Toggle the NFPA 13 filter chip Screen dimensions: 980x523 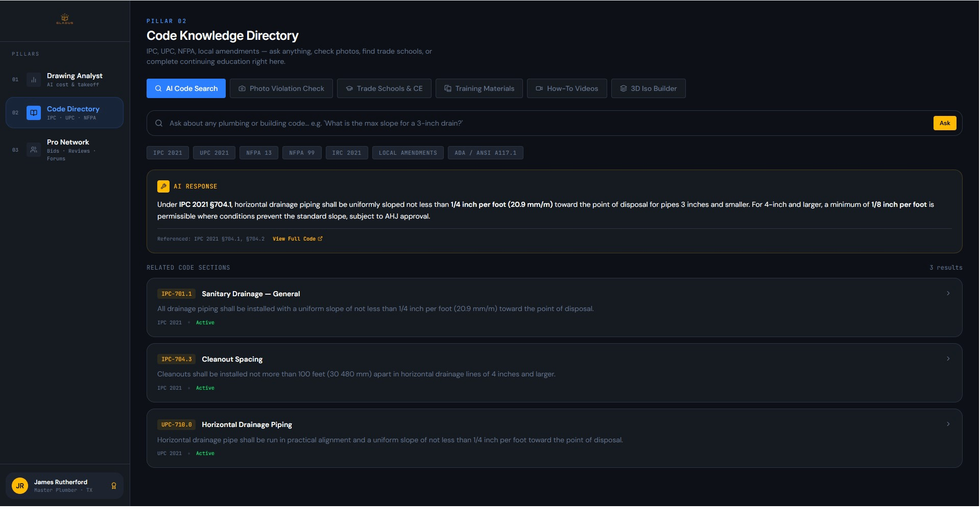[x=259, y=153]
